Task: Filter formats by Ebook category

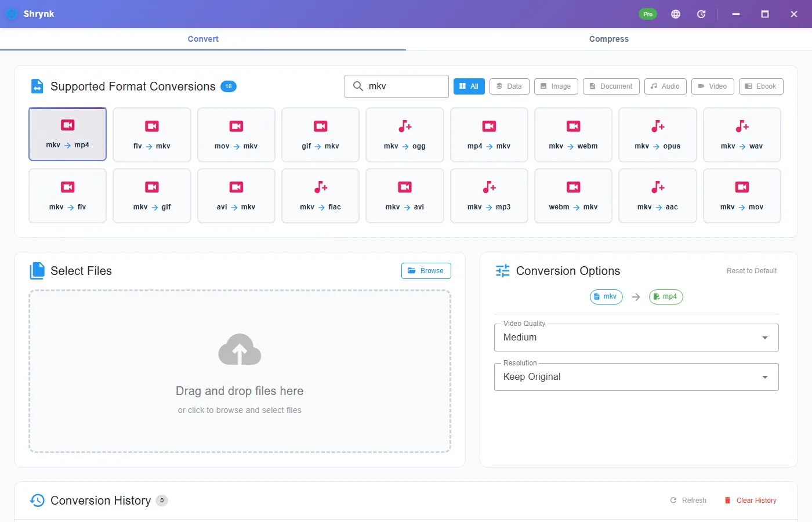Action: 761,86
